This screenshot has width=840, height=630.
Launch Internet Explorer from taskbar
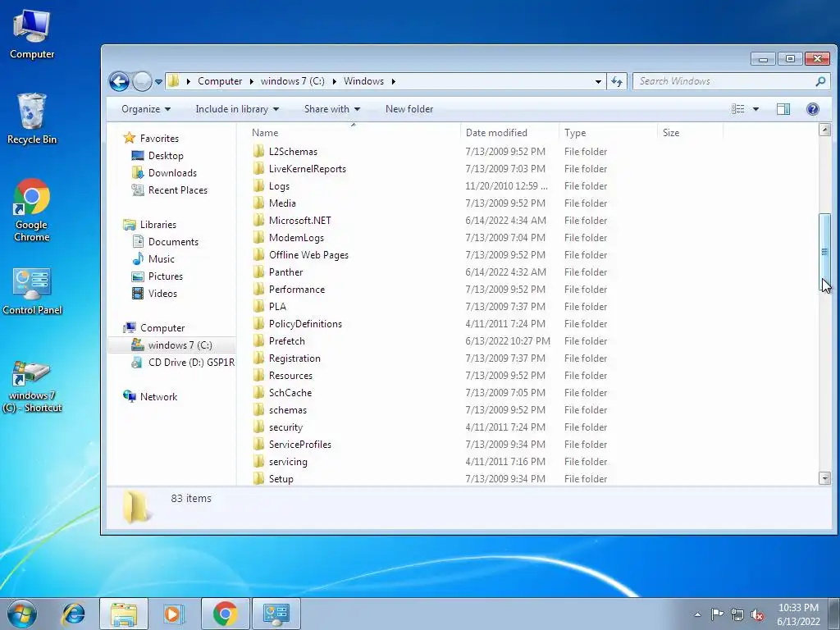point(73,614)
